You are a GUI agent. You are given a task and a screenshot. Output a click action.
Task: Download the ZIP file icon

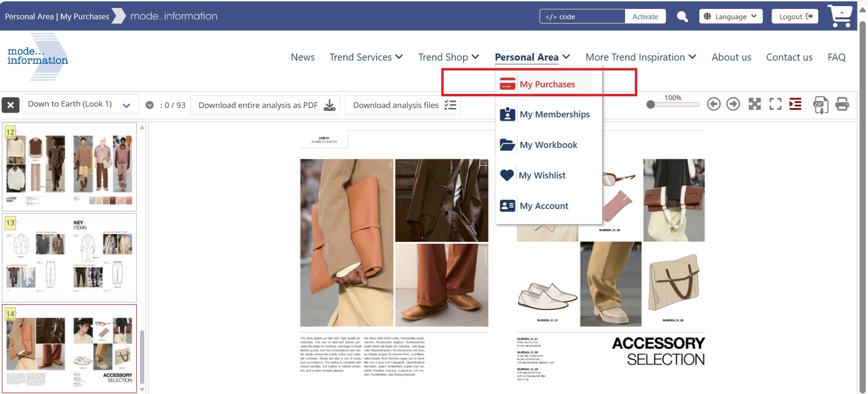821,105
